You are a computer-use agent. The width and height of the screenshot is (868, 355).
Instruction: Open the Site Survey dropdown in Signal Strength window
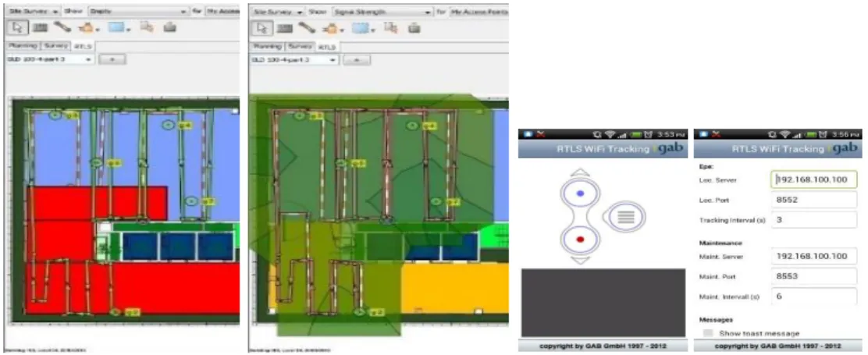click(277, 11)
